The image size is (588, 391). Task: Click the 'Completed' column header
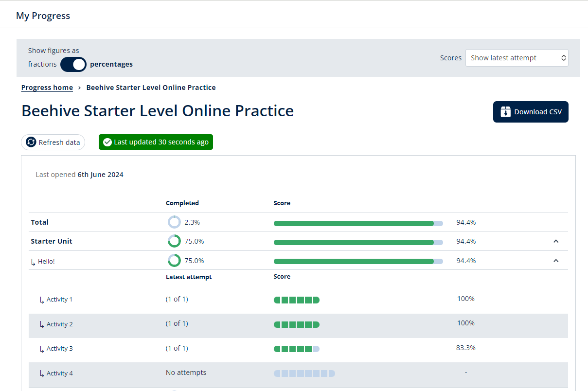coord(182,203)
